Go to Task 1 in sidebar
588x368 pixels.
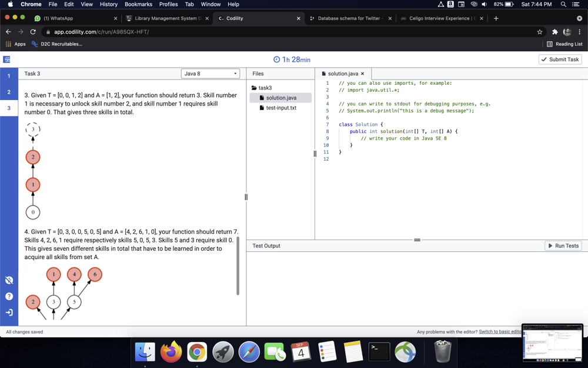pos(9,76)
